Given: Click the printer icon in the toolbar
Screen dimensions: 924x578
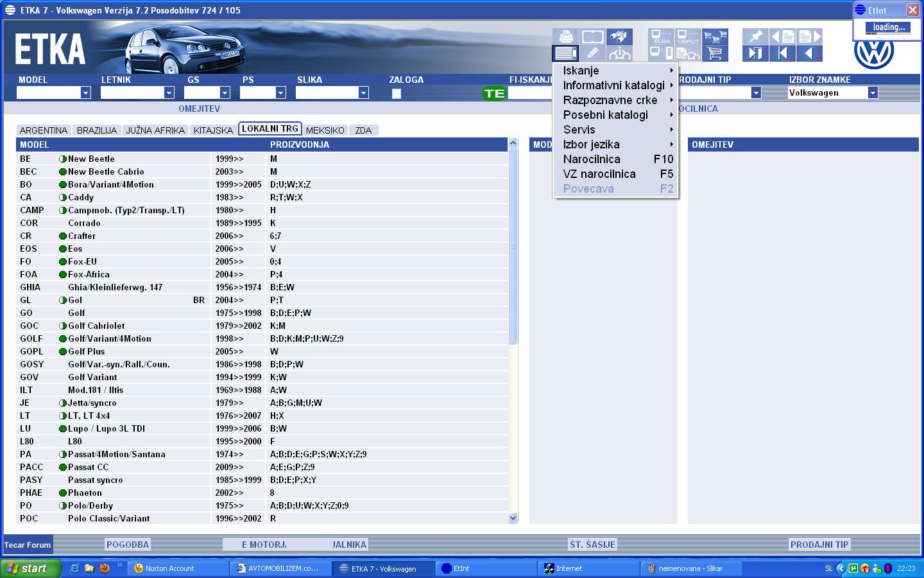Looking at the screenshot, I should (566, 37).
